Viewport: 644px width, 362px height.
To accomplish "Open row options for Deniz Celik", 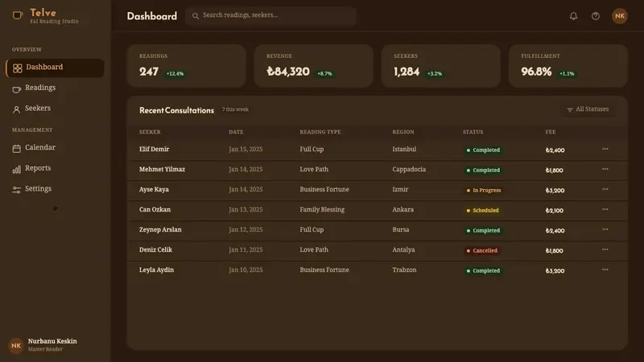I will [605, 249].
